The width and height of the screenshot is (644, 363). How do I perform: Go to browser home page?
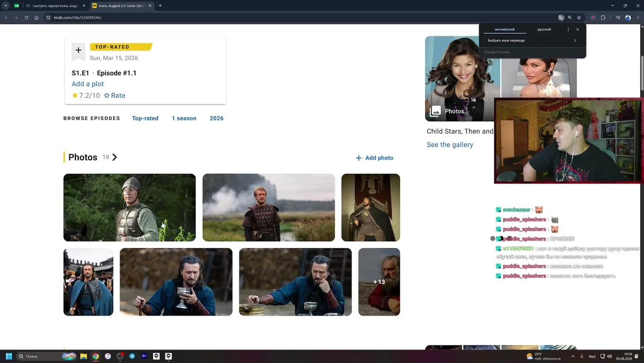(x=36, y=18)
